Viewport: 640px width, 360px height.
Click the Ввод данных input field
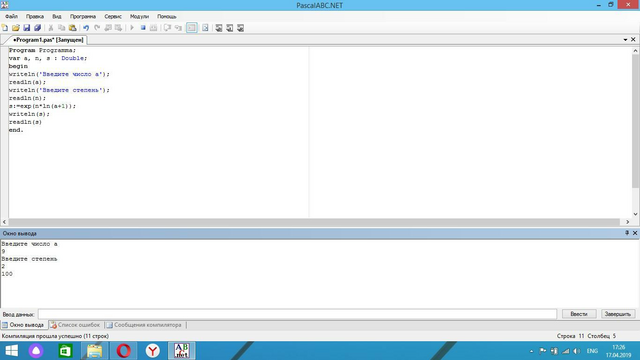tap(298, 314)
